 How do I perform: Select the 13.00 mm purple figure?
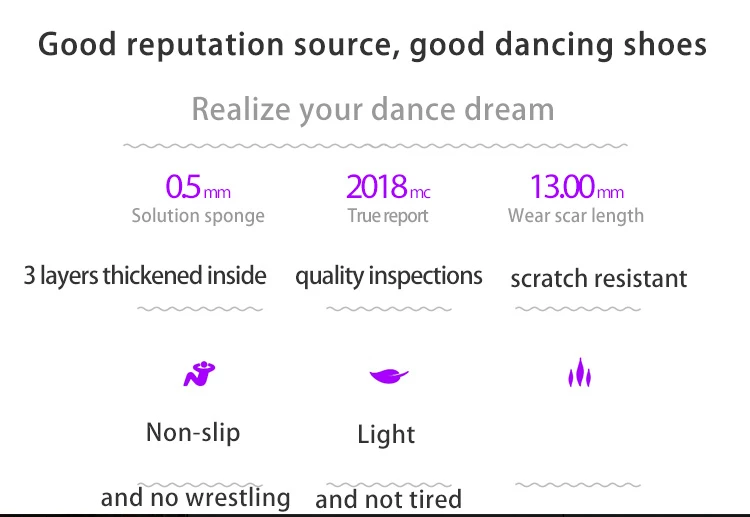coord(577,187)
